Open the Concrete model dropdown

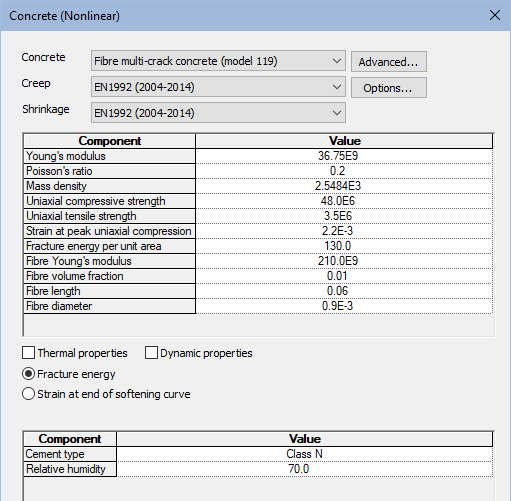(x=218, y=61)
